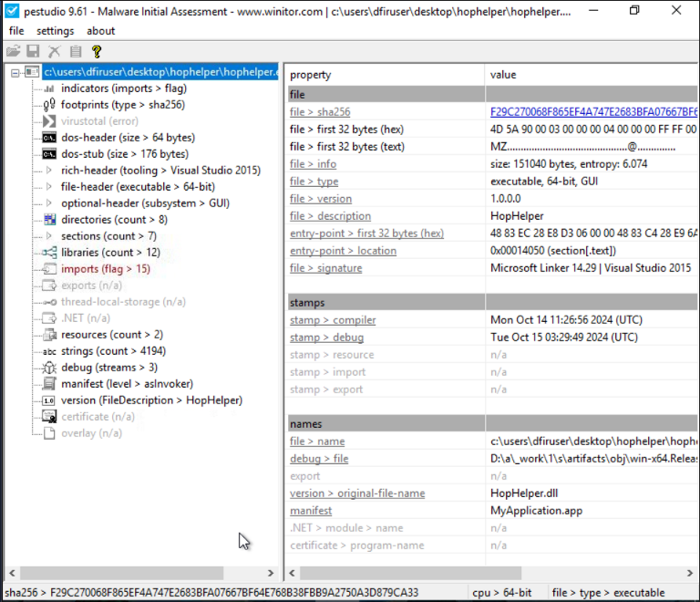700x602 pixels.
Task: Click the 'stamp > compiler' property link
Action: coord(333,320)
